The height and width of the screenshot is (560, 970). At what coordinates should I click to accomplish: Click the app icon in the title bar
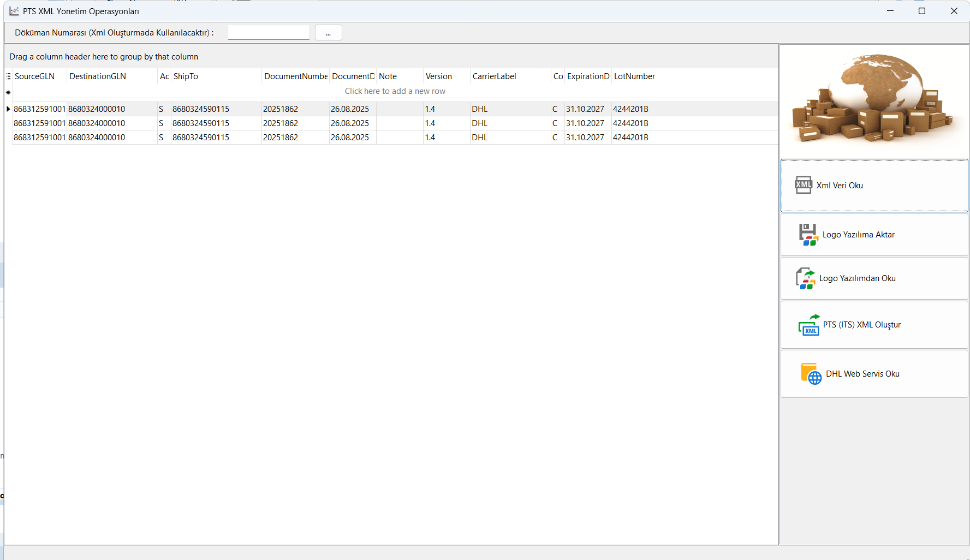(14, 11)
